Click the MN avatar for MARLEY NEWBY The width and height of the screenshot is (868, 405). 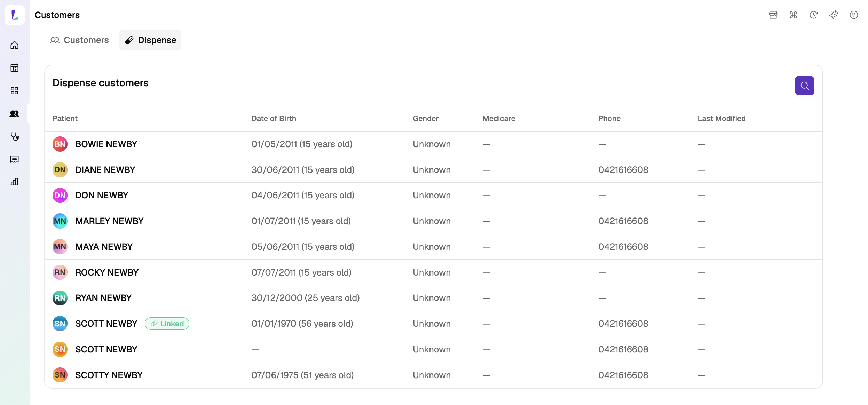click(60, 221)
